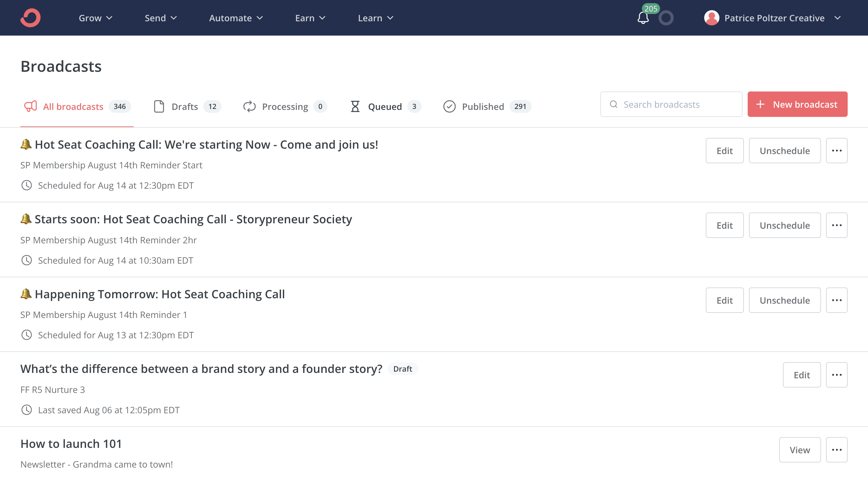Edit the We're starting Now coaching call broadcast
The image size is (868, 479).
pyautogui.click(x=724, y=151)
